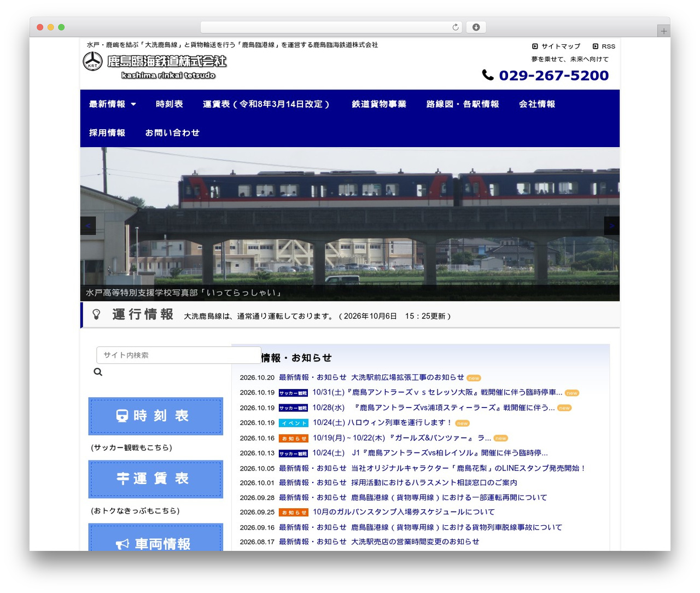Click サッカー観戦 tag on 10/31 entry
This screenshot has height=593, width=700.
point(293,393)
